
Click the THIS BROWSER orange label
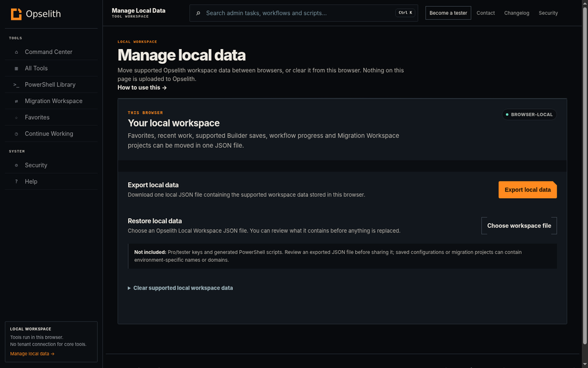[145, 113]
